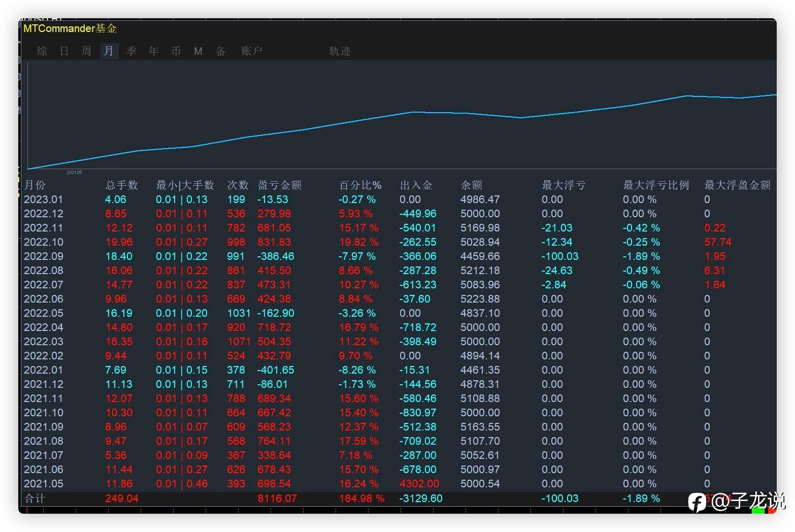Select the 日 daily statistics tab
The width and height of the screenshot is (795, 532).
coord(64,51)
